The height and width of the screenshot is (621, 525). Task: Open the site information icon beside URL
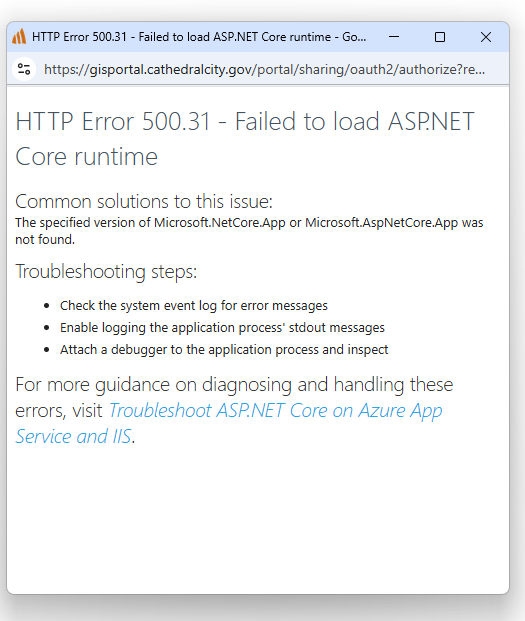click(24, 69)
